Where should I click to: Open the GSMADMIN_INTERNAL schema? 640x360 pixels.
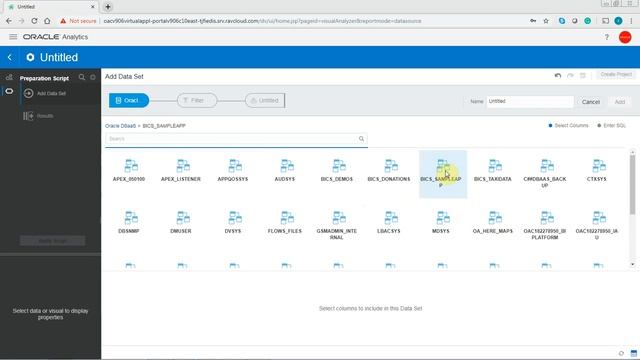pos(337,225)
